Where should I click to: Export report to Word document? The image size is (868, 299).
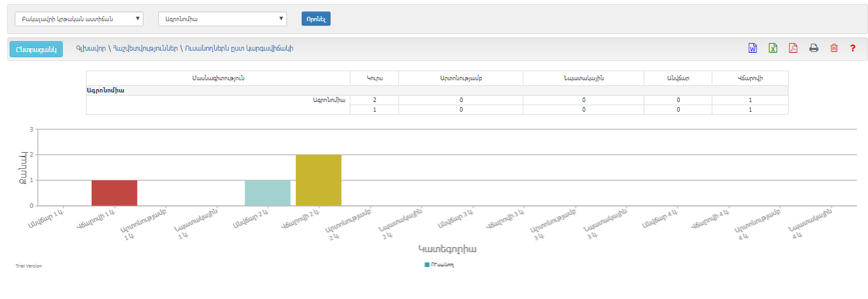[753, 48]
